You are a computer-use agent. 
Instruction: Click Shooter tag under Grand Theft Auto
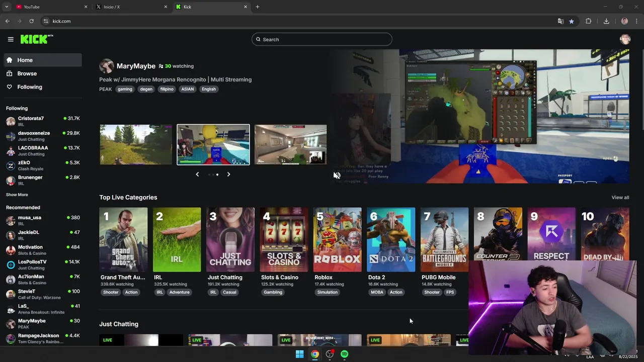click(x=111, y=292)
